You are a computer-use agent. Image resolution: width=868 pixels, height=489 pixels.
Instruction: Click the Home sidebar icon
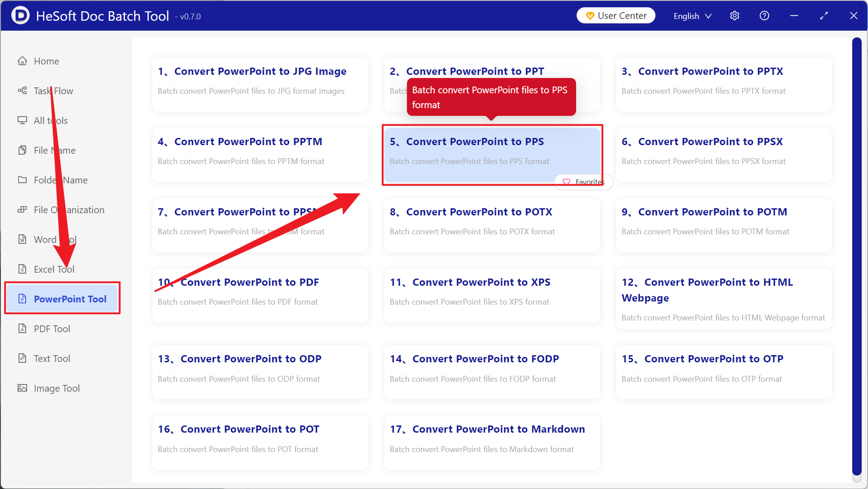(x=22, y=61)
